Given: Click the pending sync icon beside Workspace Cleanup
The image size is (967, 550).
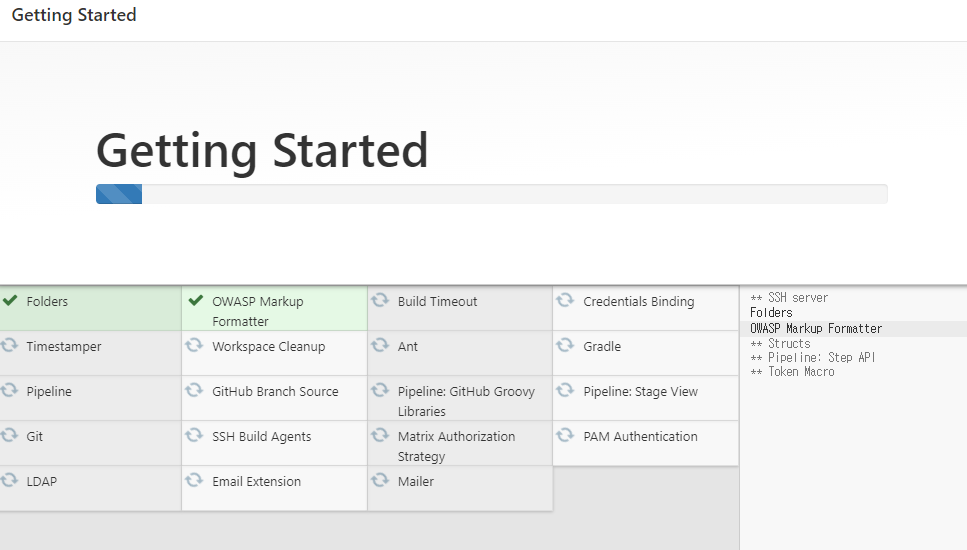Looking at the screenshot, I should tap(194, 345).
